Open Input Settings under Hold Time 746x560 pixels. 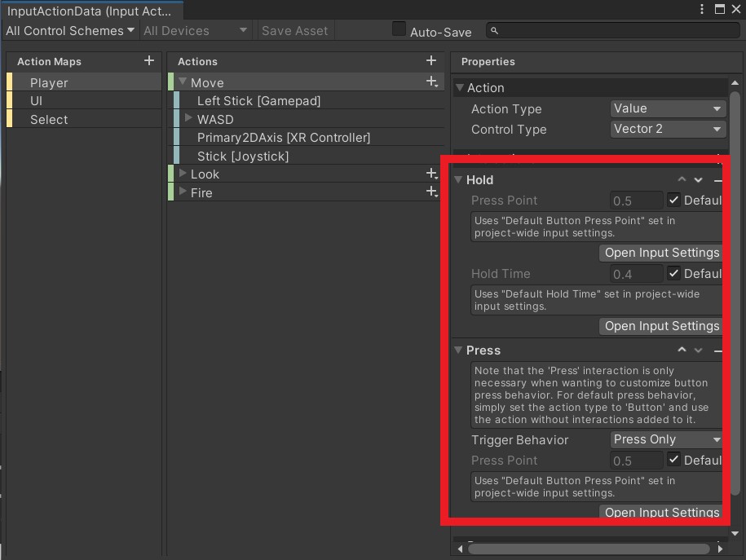(x=661, y=326)
